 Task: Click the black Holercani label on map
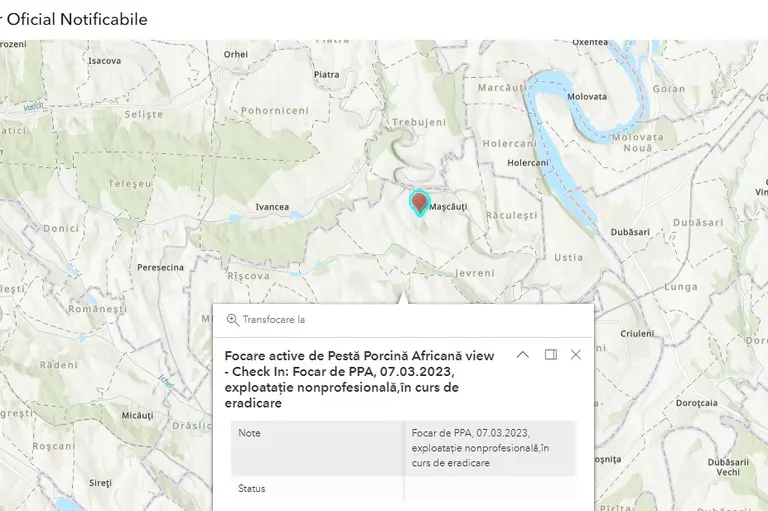coord(528,163)
